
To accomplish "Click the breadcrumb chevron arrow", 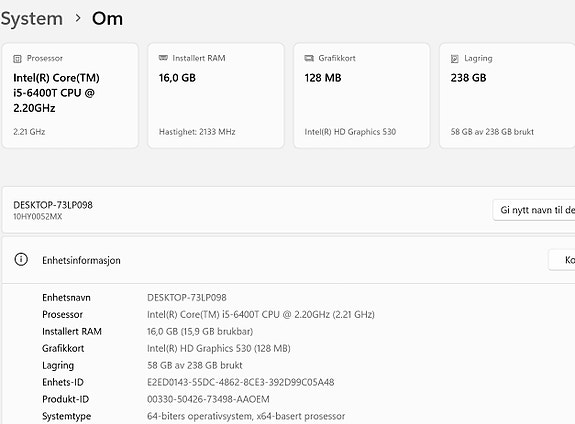I will 78,18.
